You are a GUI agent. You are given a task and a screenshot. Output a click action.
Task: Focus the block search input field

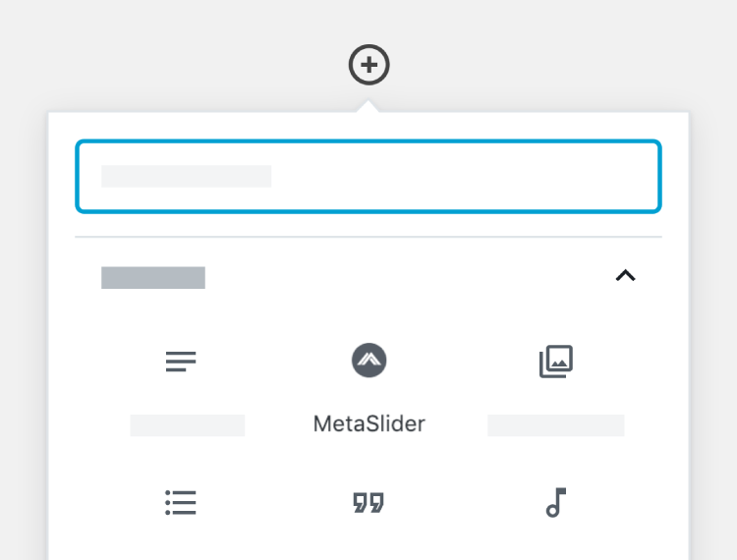pyautogui.click(x=368, y=176)
